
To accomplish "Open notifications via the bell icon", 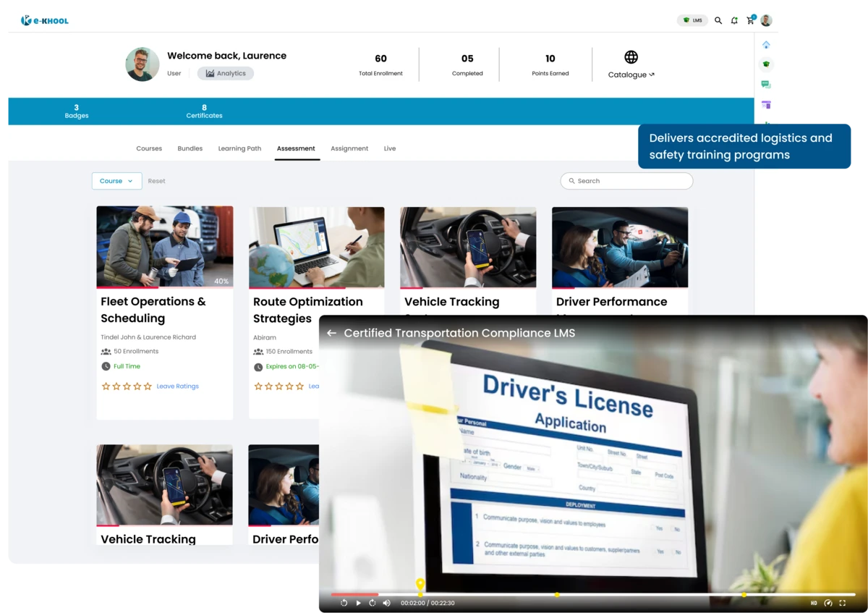I will 734,20.
